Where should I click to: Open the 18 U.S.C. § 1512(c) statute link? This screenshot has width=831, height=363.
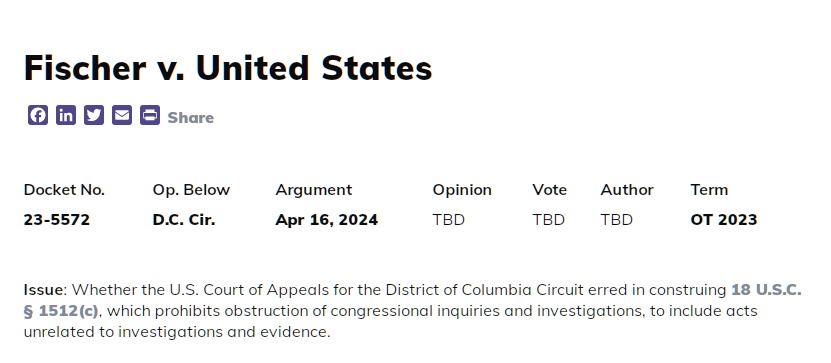tap(412, 300)
